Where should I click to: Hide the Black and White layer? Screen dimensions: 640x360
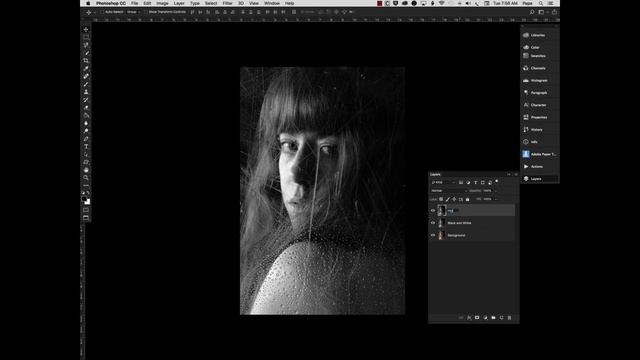433,223
